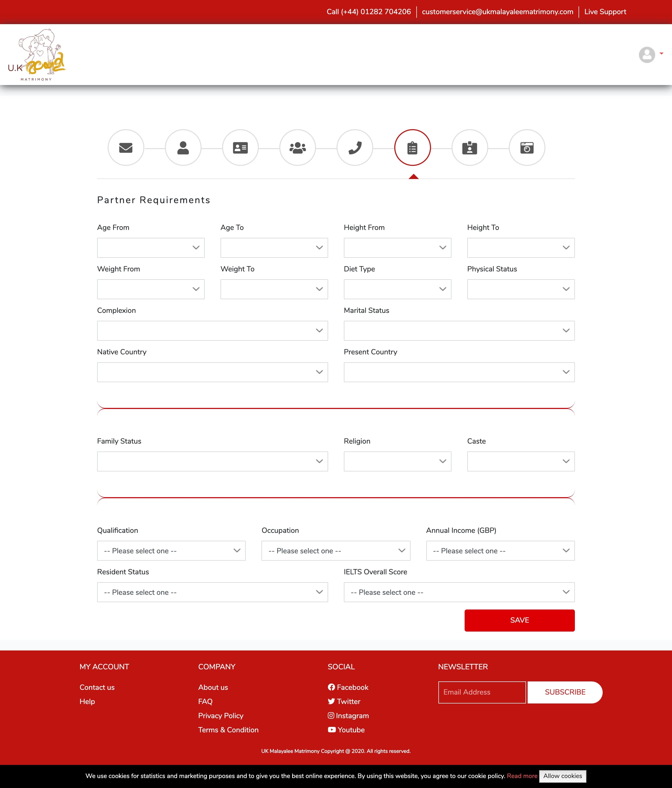The width and height of the screenshot is (672, 788).
Task: Open the photo camera step icon
Action: pyautogui.click(x=527, y=148)
